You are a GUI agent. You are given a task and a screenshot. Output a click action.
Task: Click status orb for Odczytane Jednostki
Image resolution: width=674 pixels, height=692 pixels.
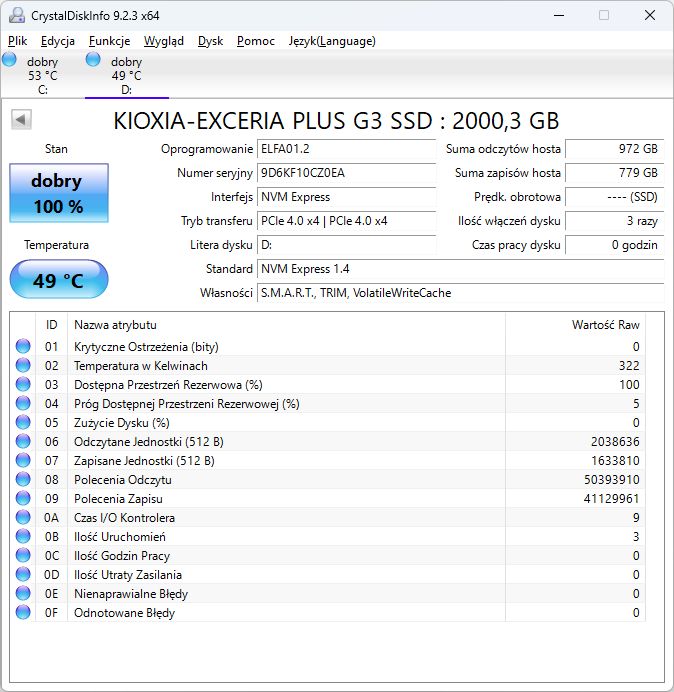23,441
